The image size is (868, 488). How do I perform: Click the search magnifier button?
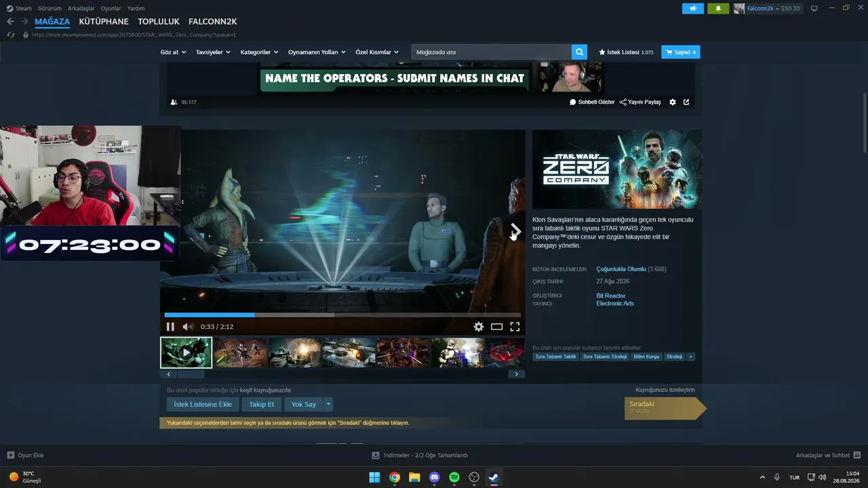579,52
